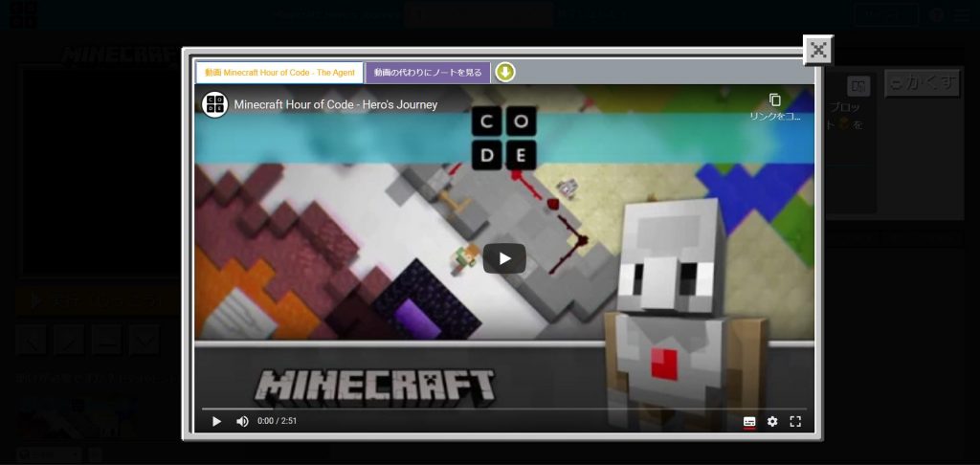Click the dimmed かくす button in background page
Screen dimensions: 980x465
click(923, 83)
